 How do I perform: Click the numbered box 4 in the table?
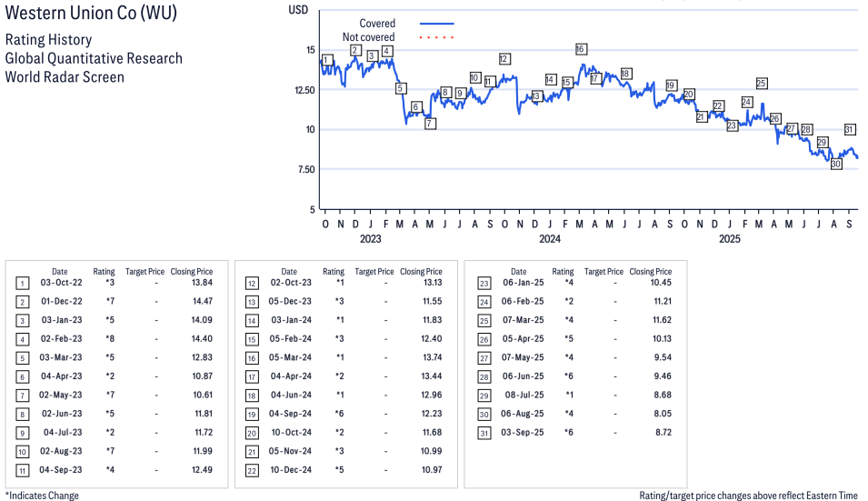click(22, 340)
